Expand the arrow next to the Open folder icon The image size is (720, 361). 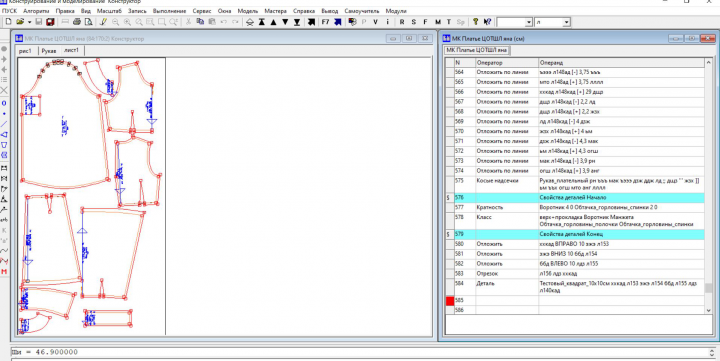click(29, 22)
